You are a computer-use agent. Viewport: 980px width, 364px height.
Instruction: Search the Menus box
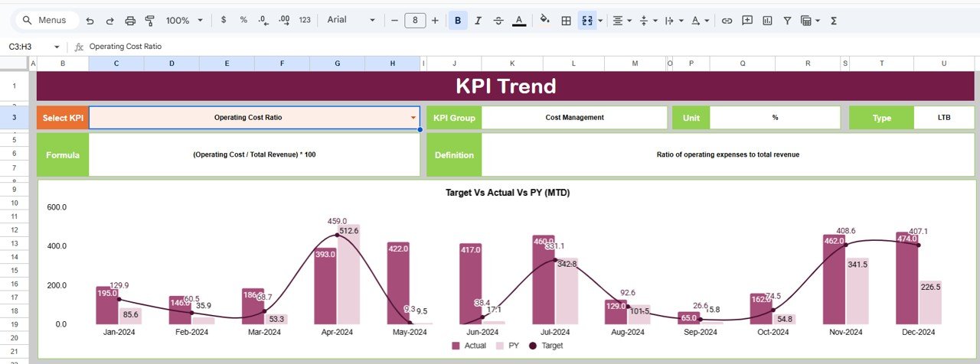click(x=44, y=21)
